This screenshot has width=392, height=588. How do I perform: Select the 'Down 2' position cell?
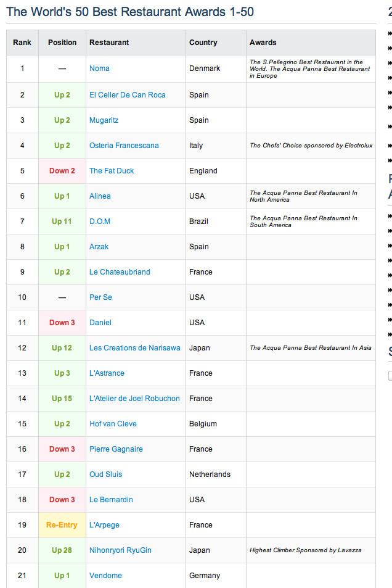click(62, 171)
